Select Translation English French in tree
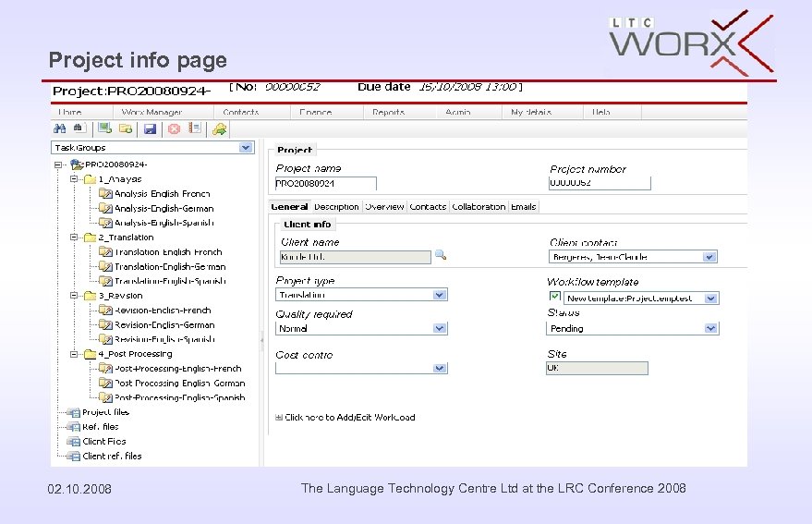The width and height of the screenshot is (812, 524). click(x=168, y=252)
